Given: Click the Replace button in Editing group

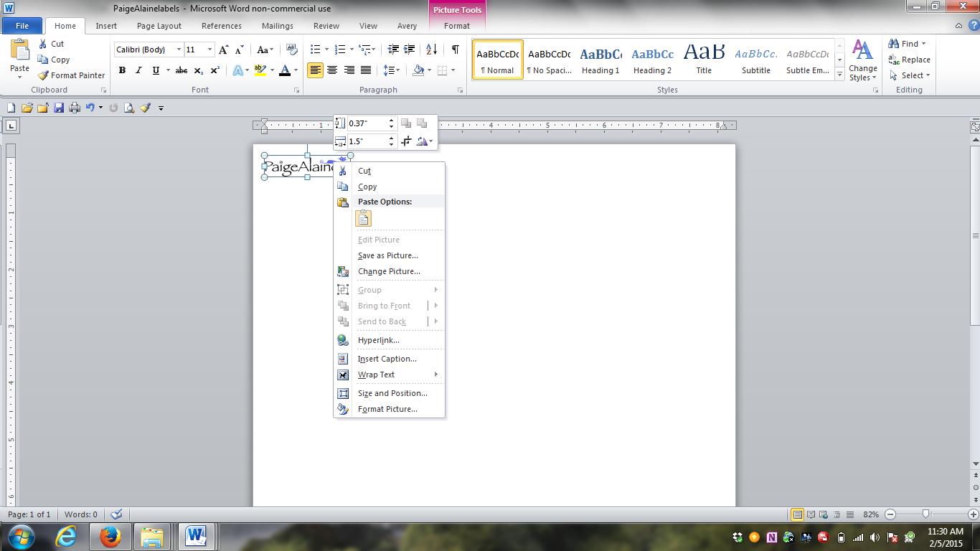Looking at the screenshot, I should click(x=909, y=60).
